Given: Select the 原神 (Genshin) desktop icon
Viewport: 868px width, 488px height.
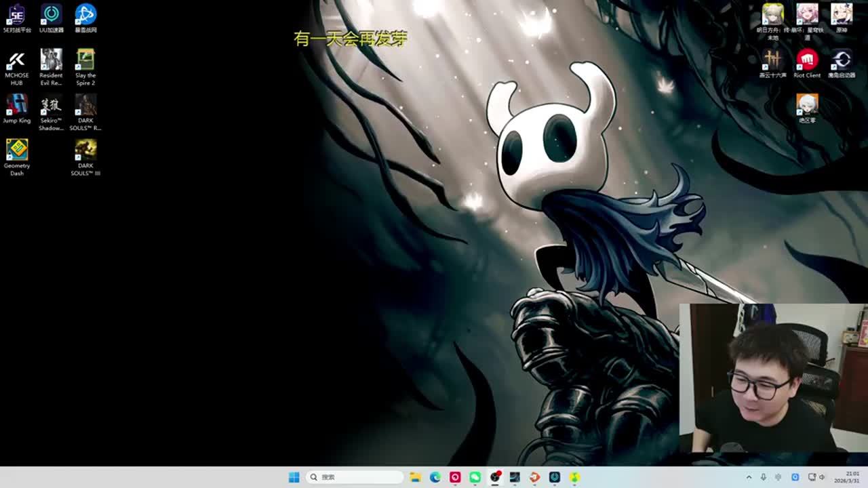Looking at the screenshot, I should click(842, 15).
